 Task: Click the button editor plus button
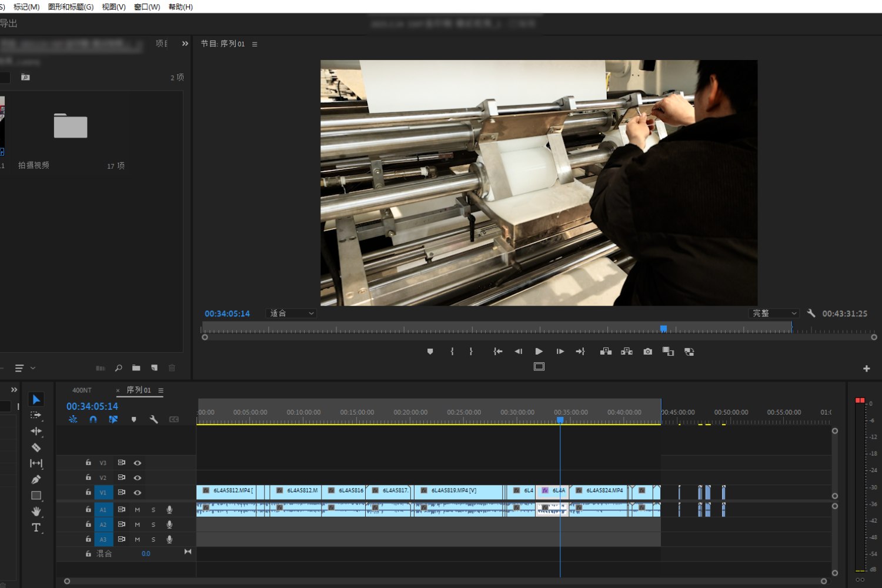(866, 369)
